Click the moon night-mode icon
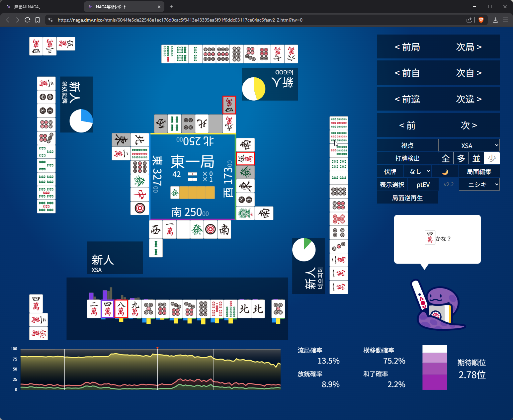Image resolution: width=513 pixels, height=420 pixels. tap(445, 172)
